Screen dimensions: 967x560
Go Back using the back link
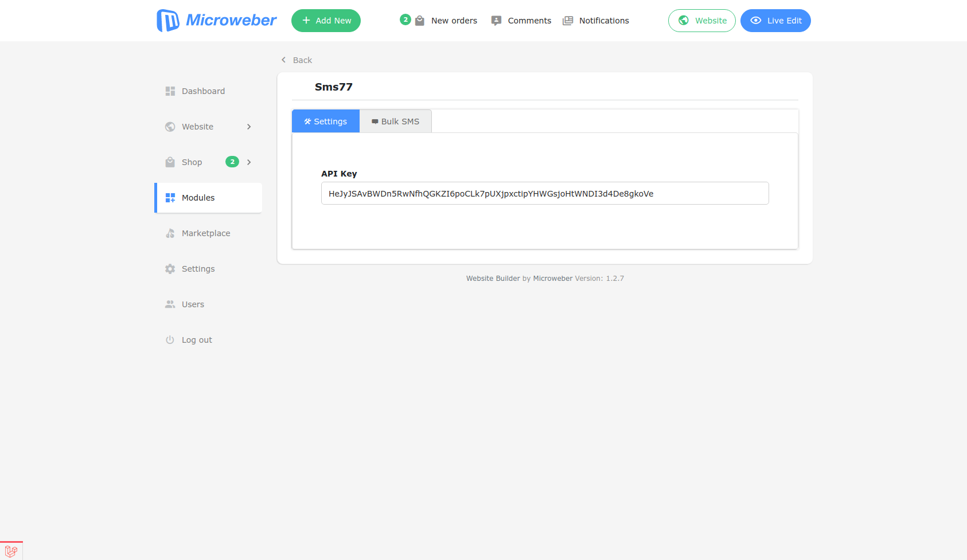(x=297, y=60)
